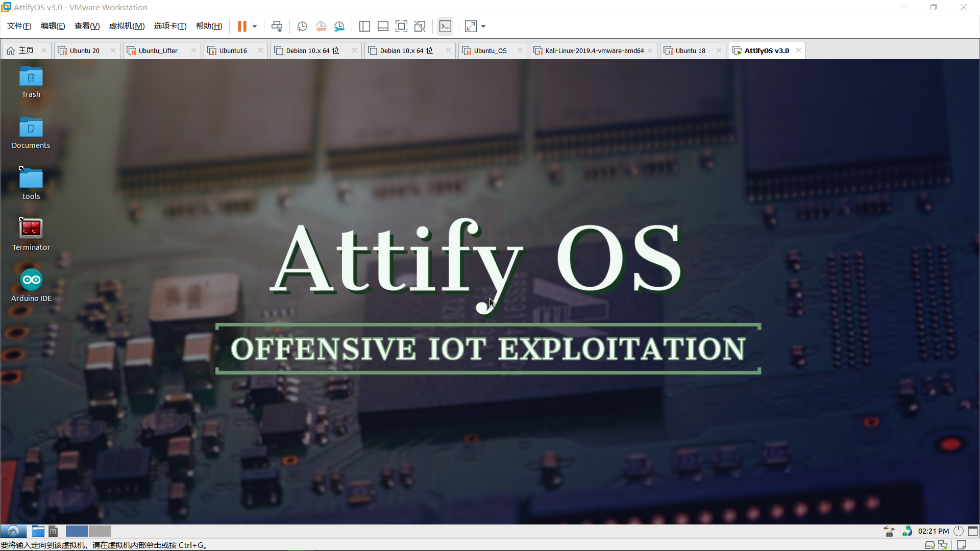Pause the running virtual machine

242,27
